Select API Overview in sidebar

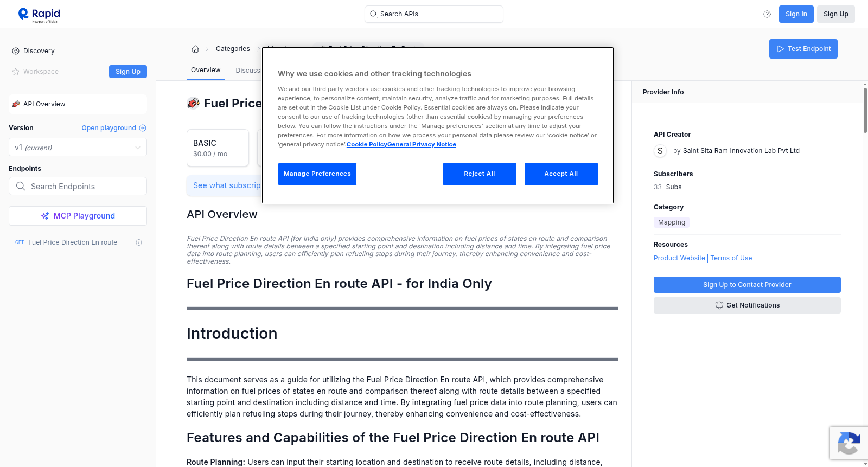[78, 104]
